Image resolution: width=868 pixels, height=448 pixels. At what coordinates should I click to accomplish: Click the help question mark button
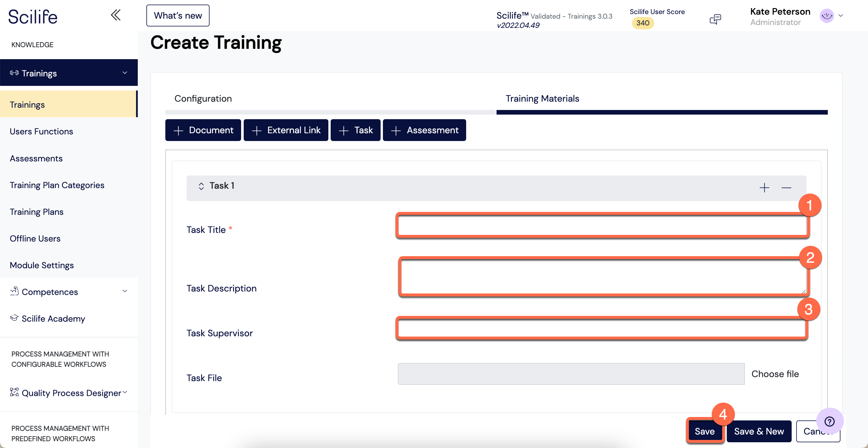(830, 421)
